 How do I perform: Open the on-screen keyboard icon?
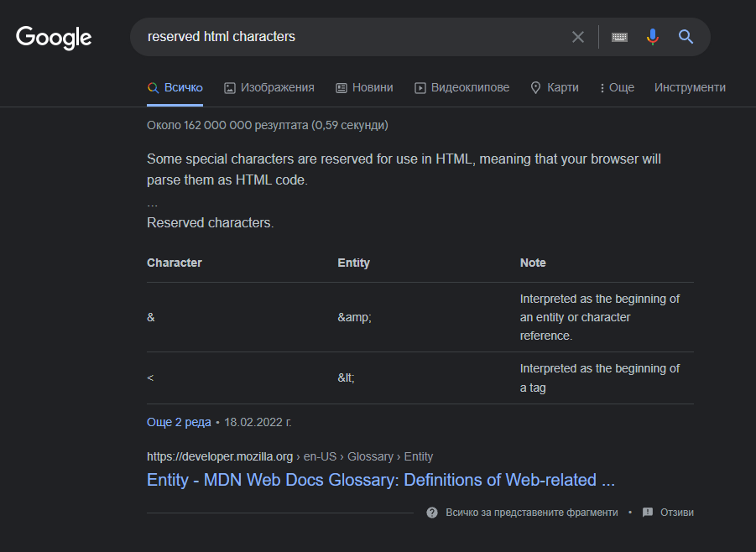click(x=619, y=36)
